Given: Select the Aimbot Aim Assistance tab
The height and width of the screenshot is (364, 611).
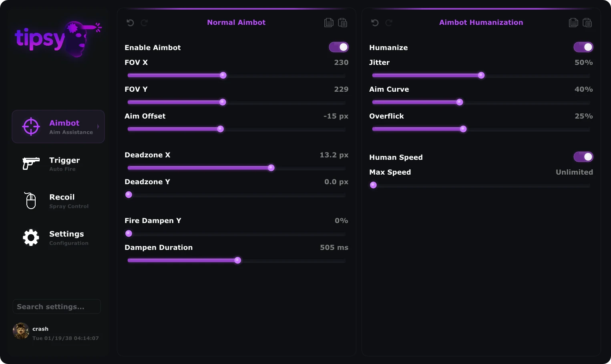Looking at the screenshot, I should tap(58, 127).
